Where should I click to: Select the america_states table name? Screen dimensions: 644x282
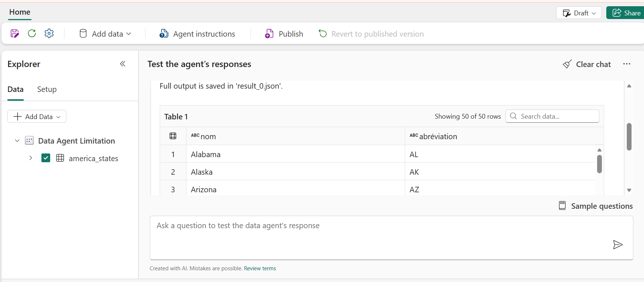point(93,158)
